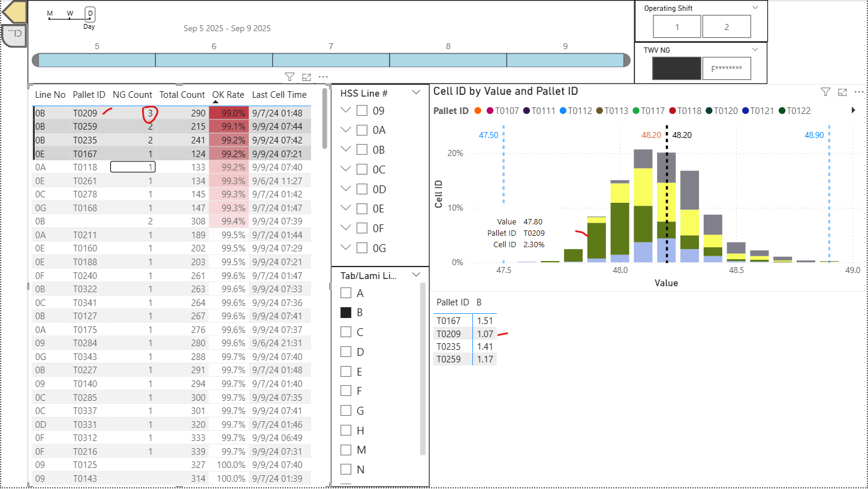Viewport: 868px width, 489px height.
Task: Open the filter icon on the table visual
Action: click(x=290, y=77)
